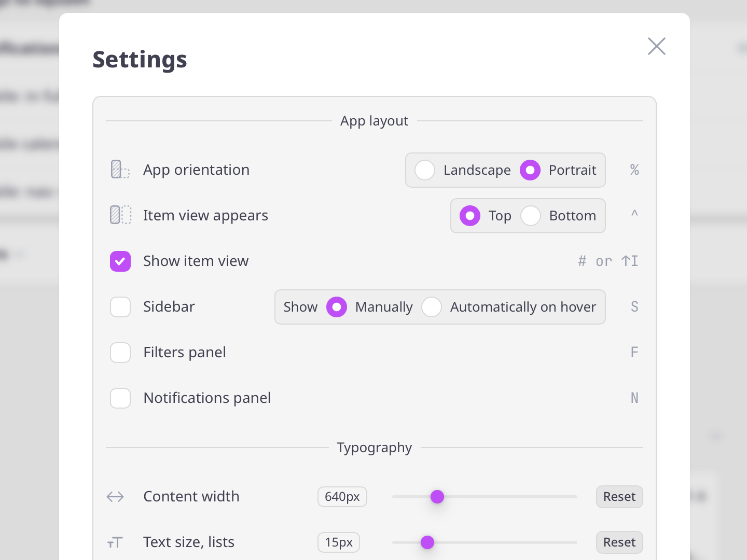Enable the Notifications panel

pos(120,398)
